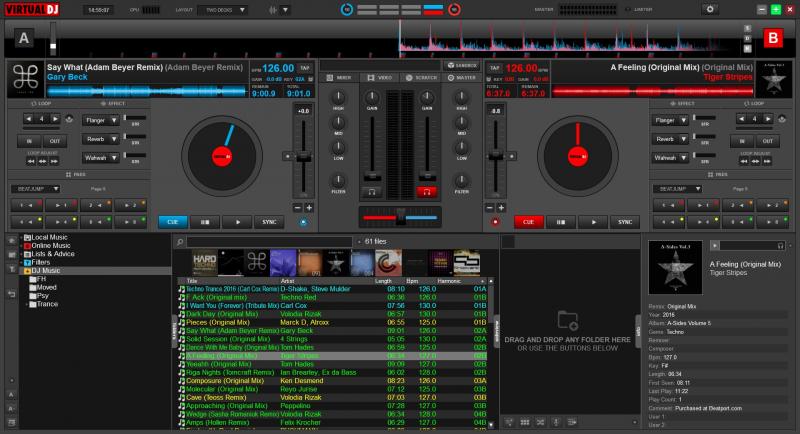800x434 pixels.
Task: Click deck A pitch plus button
Action: (x=309, y=208)
